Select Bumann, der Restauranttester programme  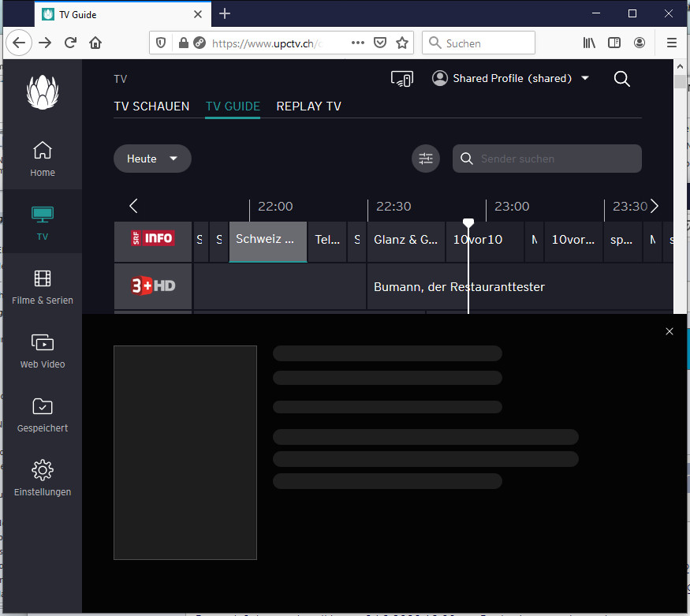point(459,287)
